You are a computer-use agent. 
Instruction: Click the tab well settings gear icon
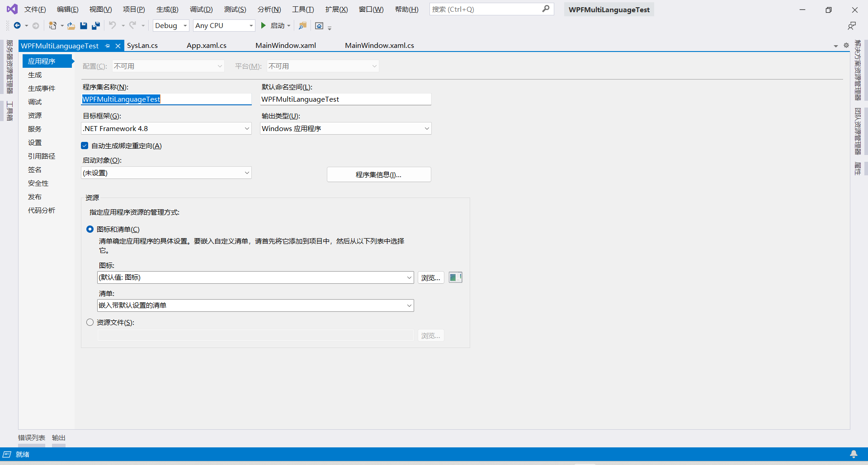pyautogui.click(x=846, y=45)
